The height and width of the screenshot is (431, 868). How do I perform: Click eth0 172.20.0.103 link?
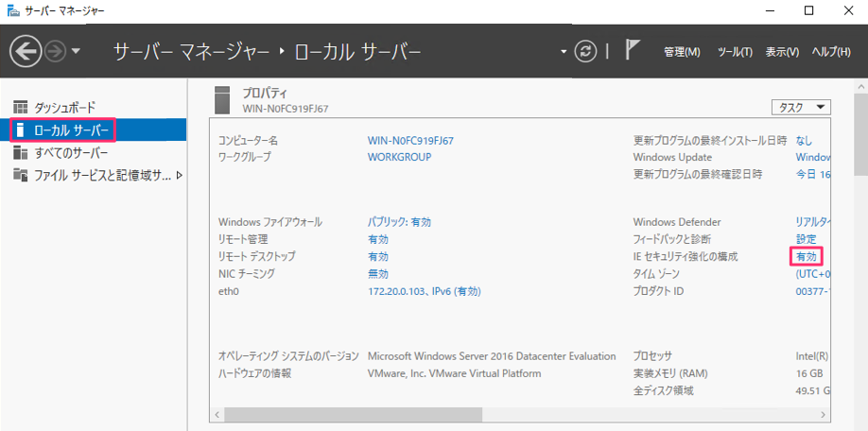point(425,291)
